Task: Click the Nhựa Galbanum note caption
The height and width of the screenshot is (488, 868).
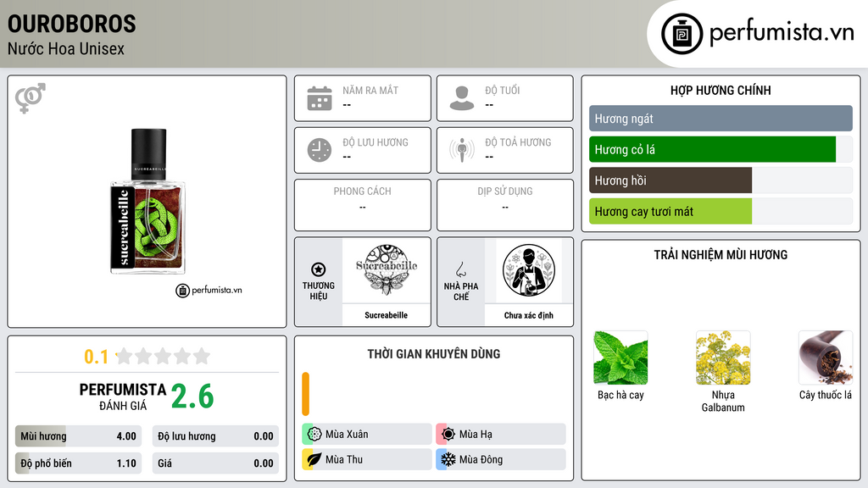Action: pyautogui.click(x=723, y=401)
